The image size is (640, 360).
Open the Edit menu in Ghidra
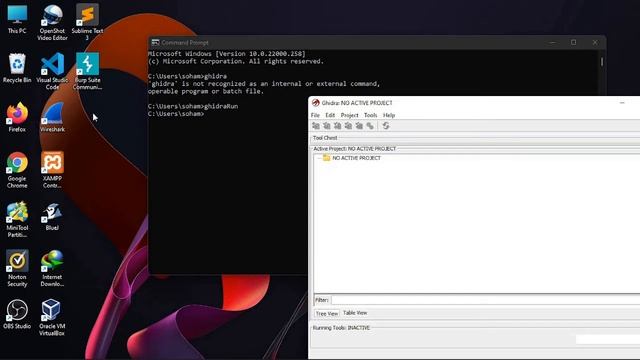pos(330,115)
